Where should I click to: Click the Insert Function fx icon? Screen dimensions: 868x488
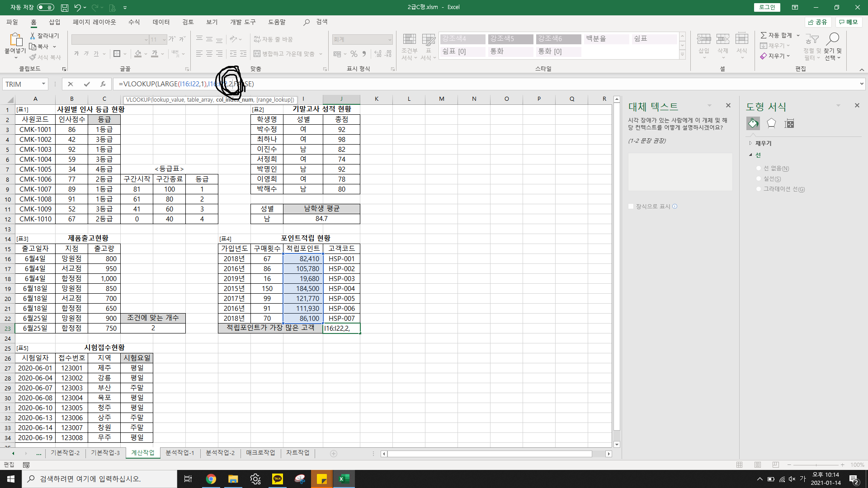103,84
